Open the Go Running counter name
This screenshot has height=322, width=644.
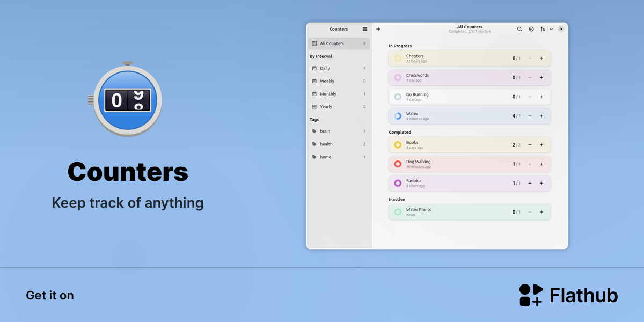[x=418, y=94]
